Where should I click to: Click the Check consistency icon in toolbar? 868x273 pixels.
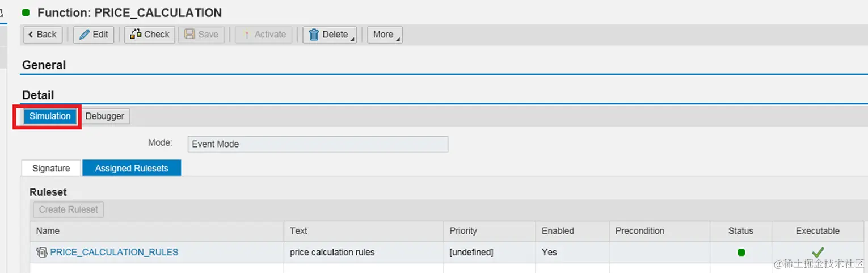pos(136,35)
